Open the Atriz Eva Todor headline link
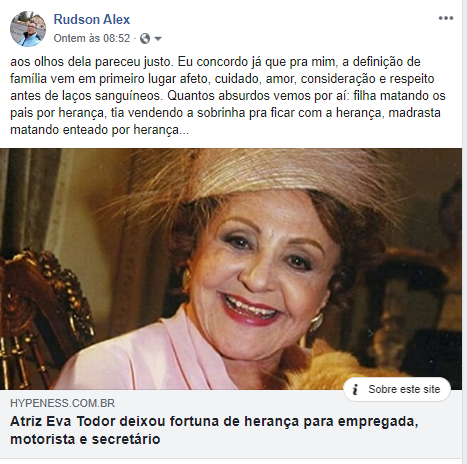 point(214,430)
